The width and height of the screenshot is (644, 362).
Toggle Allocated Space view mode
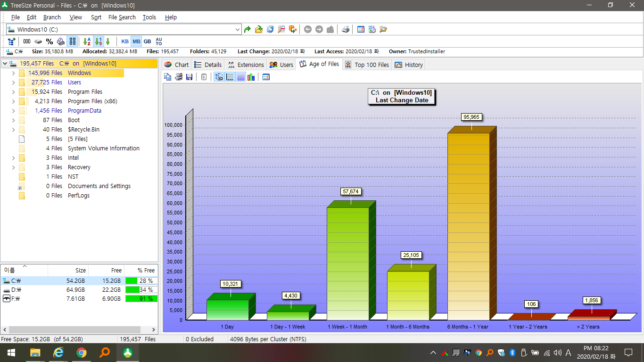click(61, 41)
